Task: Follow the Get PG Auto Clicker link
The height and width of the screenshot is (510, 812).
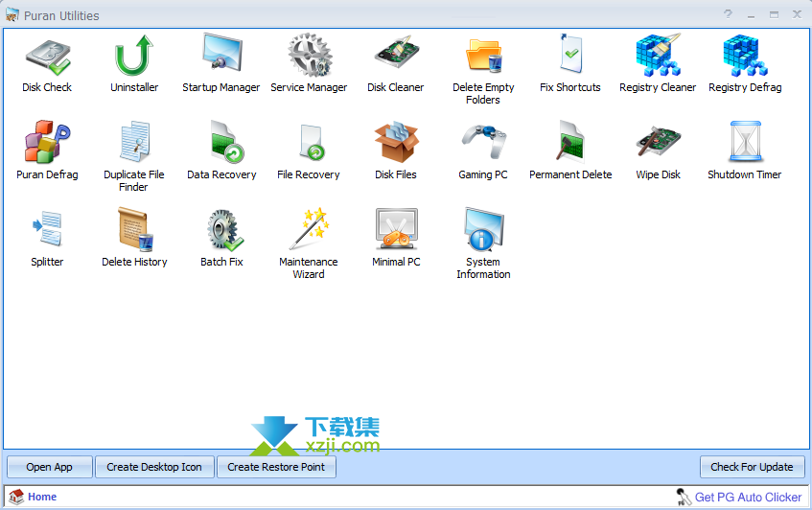Action: [x=748, y=498]
